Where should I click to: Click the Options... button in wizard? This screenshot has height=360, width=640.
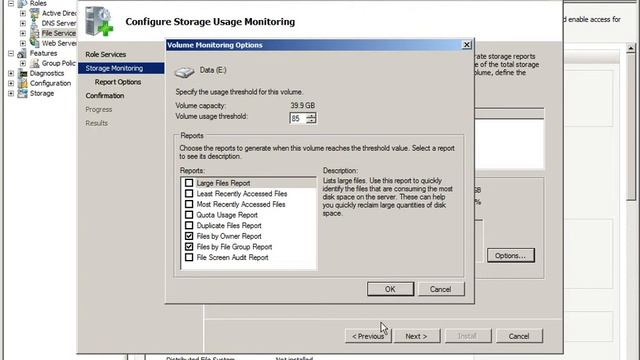click(511, 256)
